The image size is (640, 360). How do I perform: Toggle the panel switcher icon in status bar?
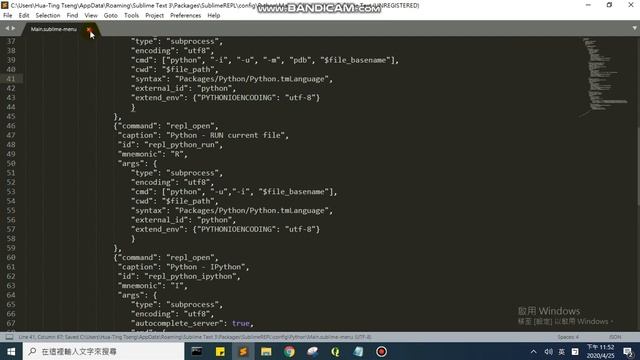point(9,337)
